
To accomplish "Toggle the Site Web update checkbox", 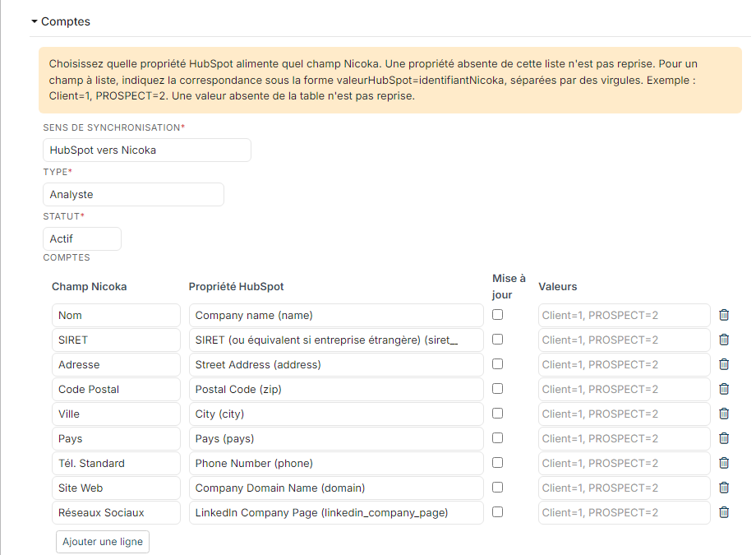I will tap(498, 488).
